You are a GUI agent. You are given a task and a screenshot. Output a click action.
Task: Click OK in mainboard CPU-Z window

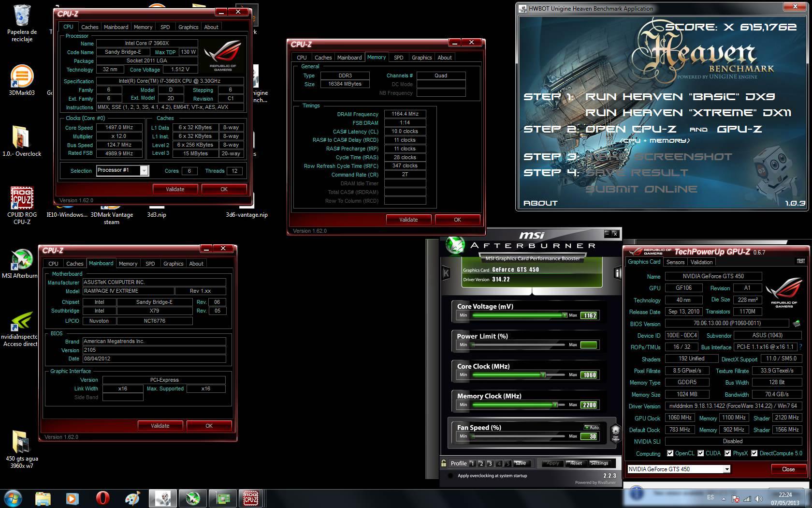(x=209, y=426)
